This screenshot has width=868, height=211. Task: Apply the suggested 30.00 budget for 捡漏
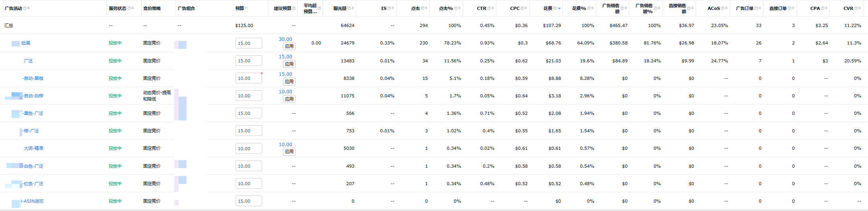point(289,46)
